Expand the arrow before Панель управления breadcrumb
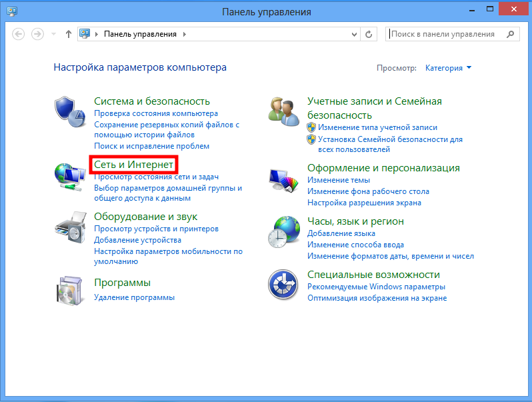The image size is (532, 402). point(97,34)
